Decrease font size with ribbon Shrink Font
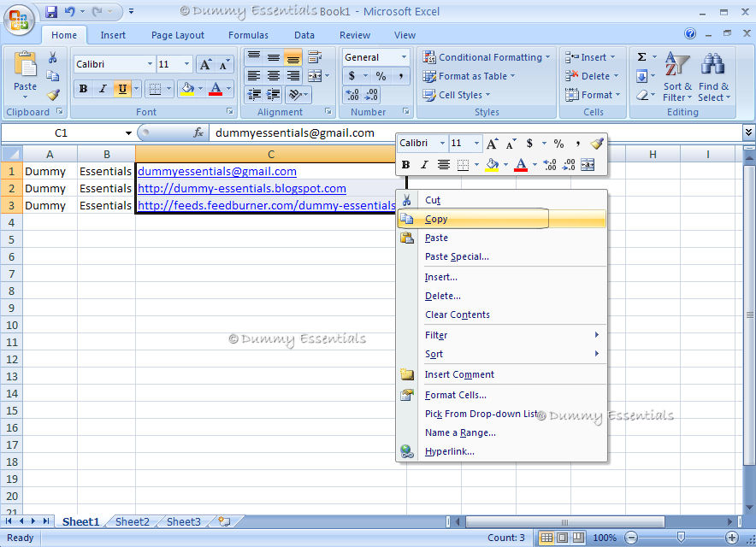 click(x=224, y=65)
